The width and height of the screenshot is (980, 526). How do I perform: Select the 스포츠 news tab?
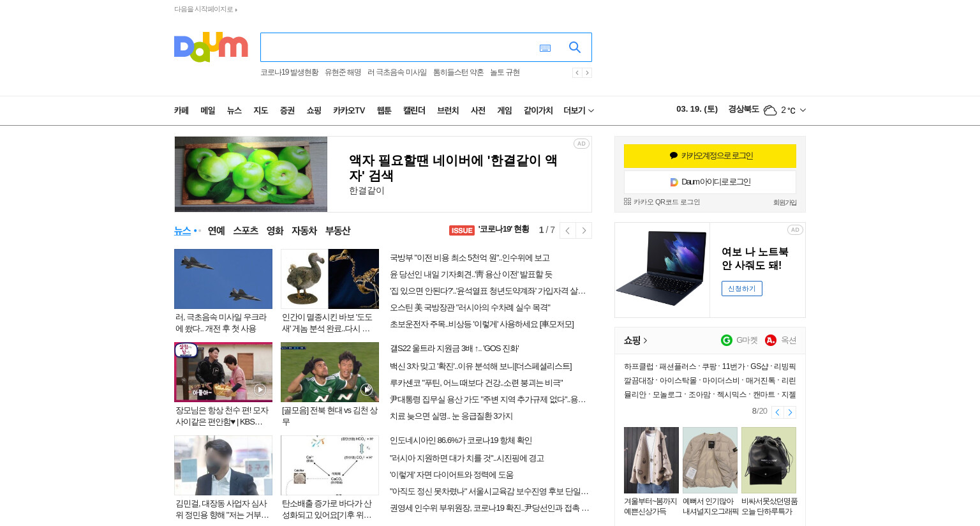pos(246,230)
